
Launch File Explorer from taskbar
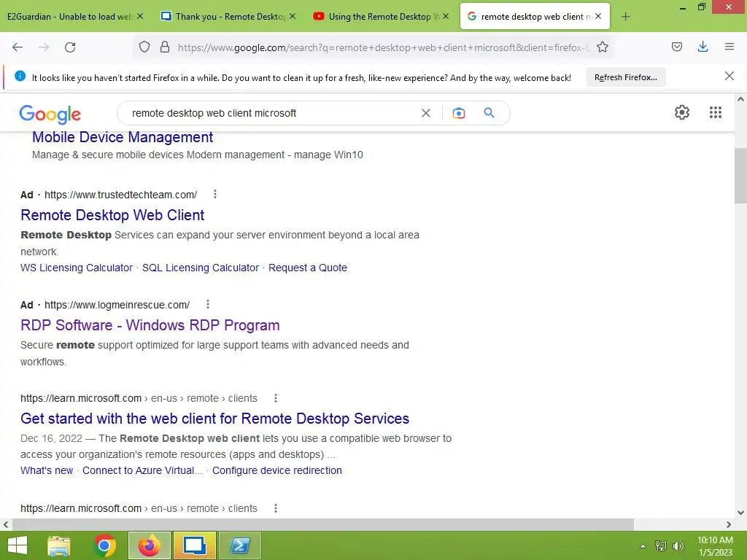tap(59, 545)
